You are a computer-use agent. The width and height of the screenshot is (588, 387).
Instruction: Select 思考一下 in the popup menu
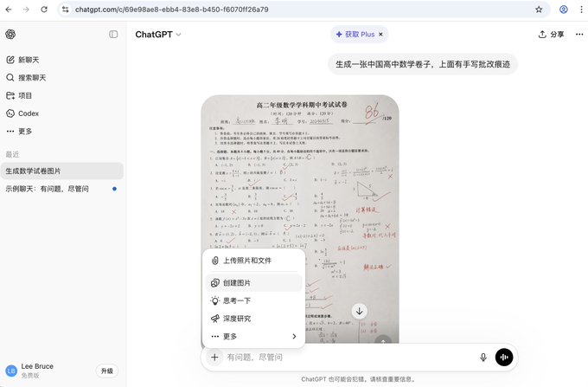pyautogui.click(x=254, y=300)
